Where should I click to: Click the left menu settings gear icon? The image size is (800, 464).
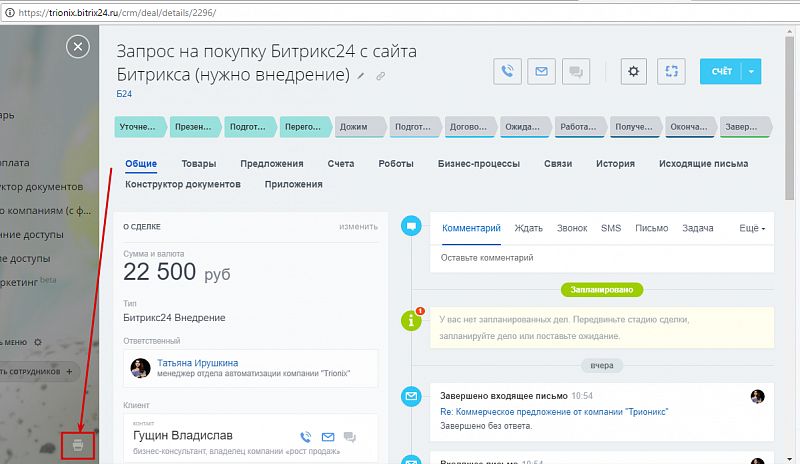pos(38,342)
